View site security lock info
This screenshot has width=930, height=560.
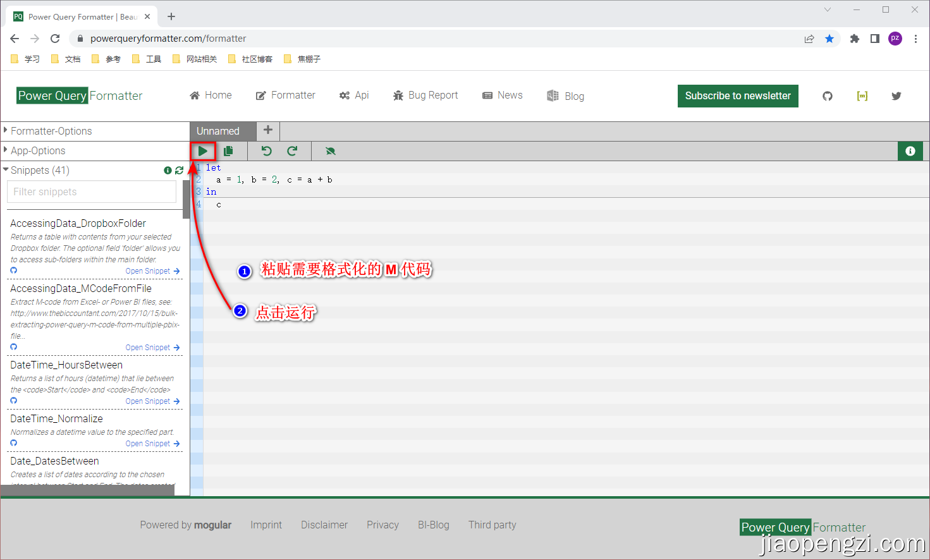tap(80, 39)
